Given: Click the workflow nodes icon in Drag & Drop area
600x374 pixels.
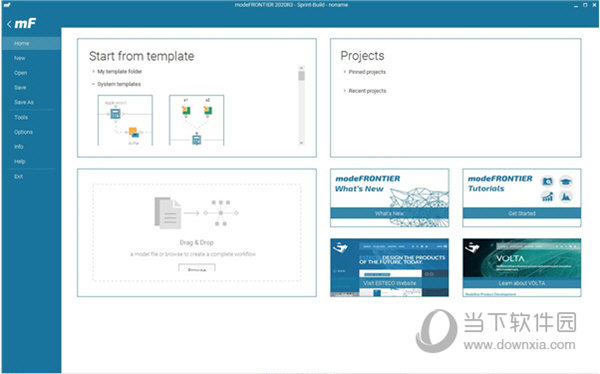Looking at the screenshot, I should (x=221, y=213).
